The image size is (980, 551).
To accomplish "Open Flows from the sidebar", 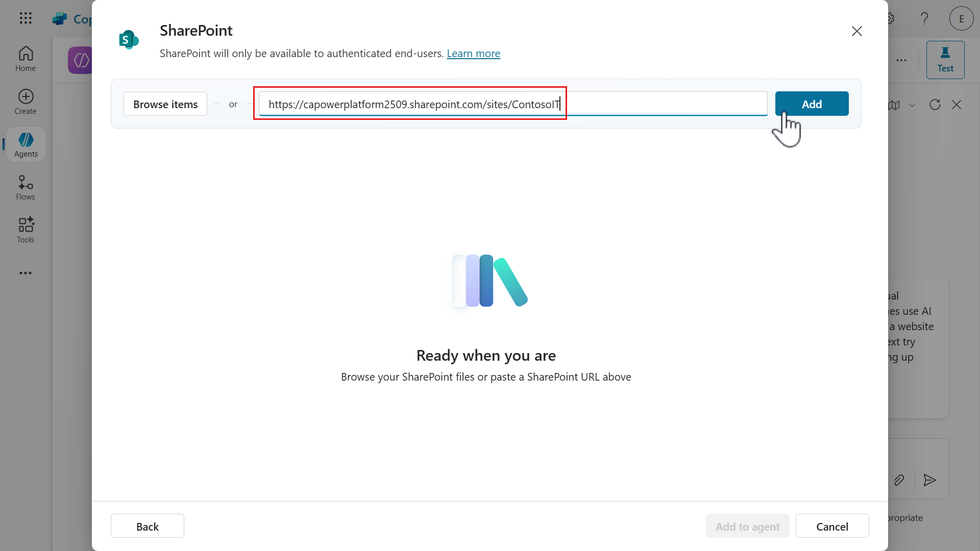I will pos(24,187).
